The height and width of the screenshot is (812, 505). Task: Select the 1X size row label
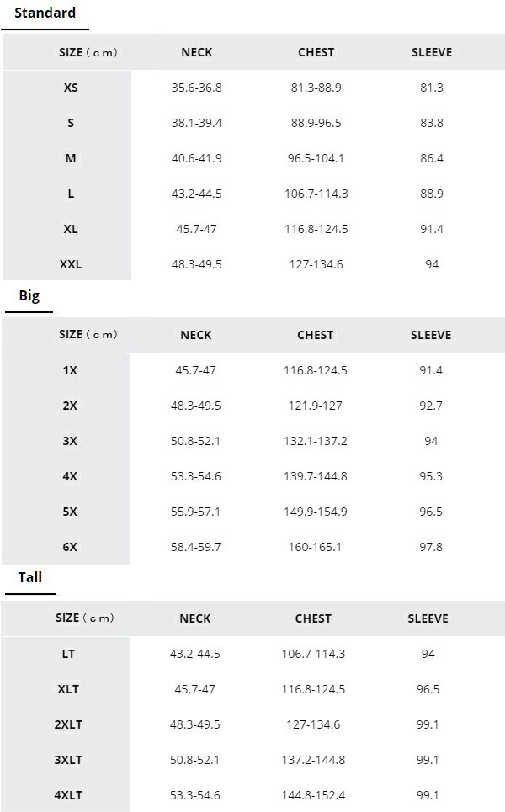pos(70,370)
